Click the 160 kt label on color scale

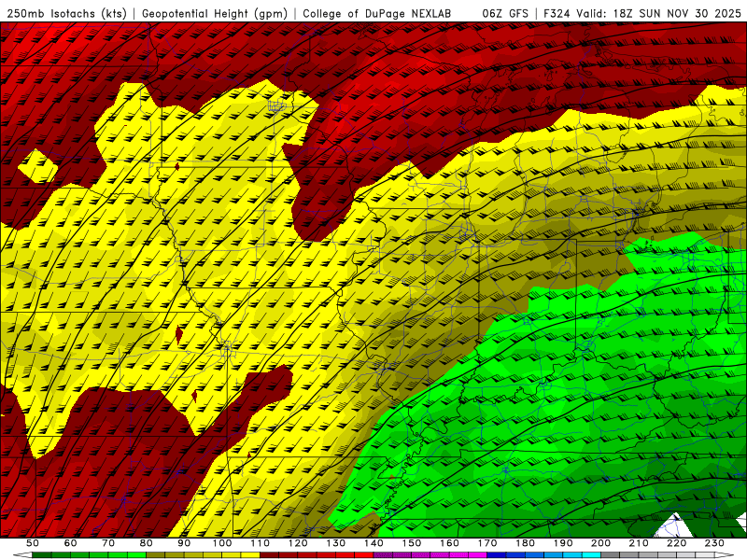[450, 543]
